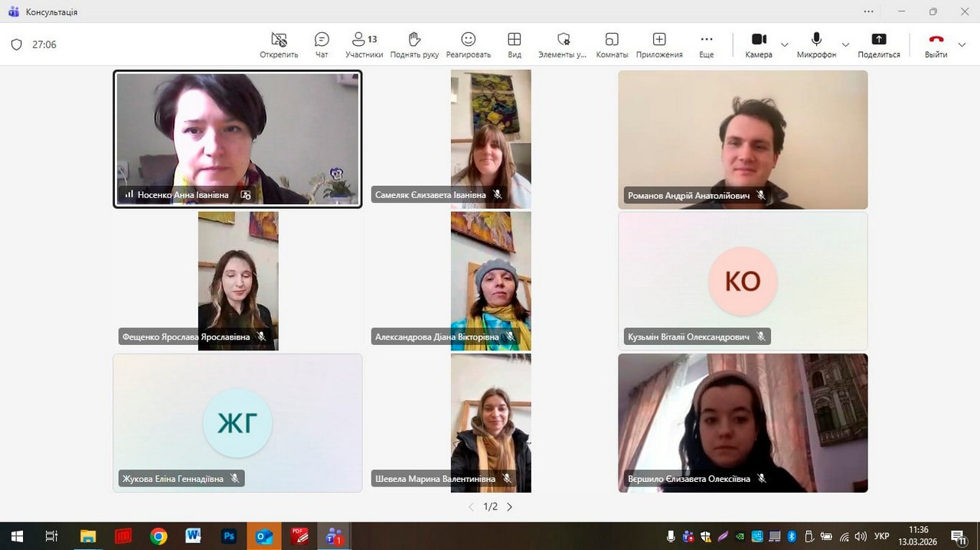980x550 pixels.
Task: Open Outlook from the taskbar
Action: 264,536
